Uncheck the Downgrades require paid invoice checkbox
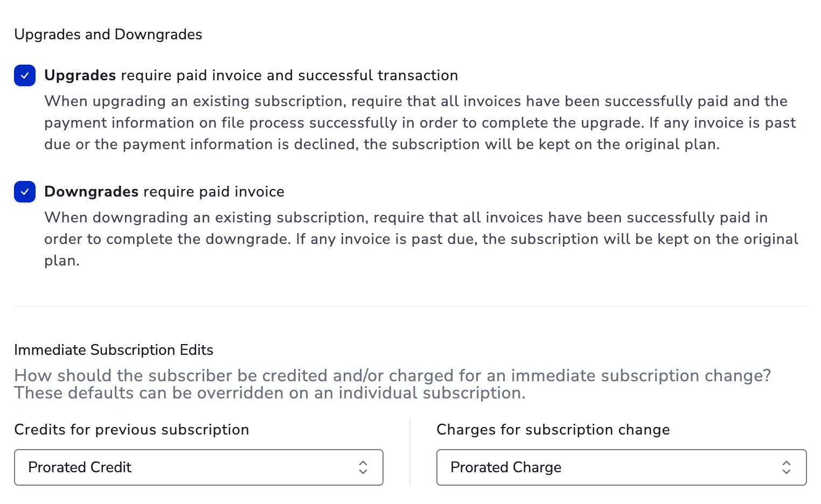 click(25, 192)
